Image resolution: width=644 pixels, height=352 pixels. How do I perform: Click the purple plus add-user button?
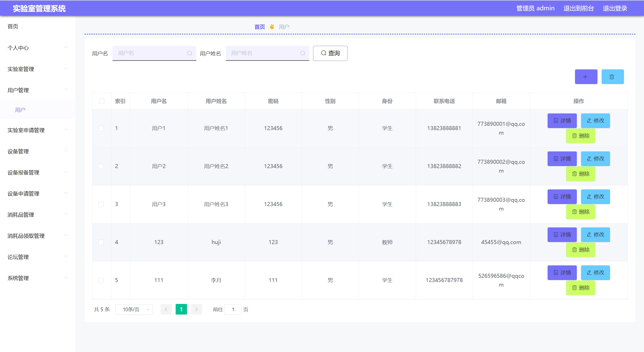586,77
